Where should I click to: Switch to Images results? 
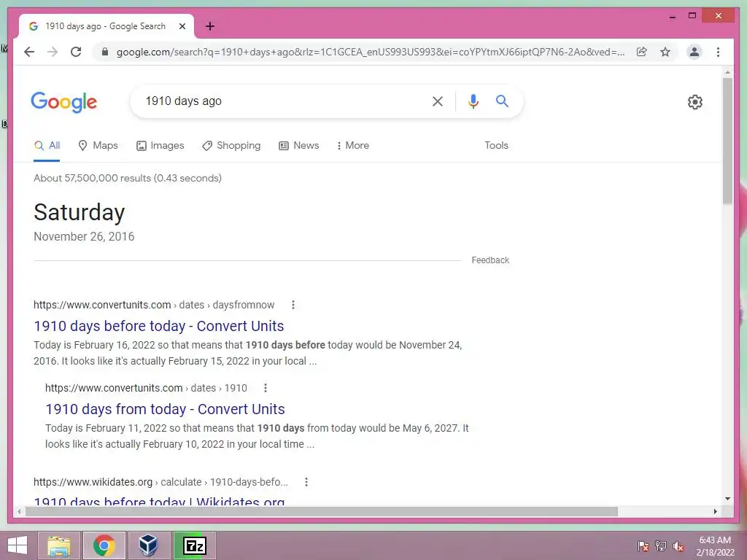tap(160, 145)
